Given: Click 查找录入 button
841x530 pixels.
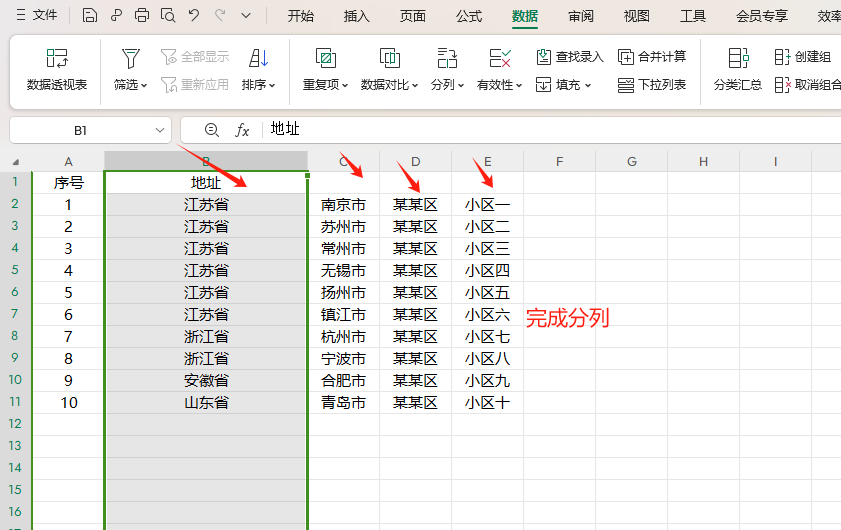Looking at the screenshot, I should coord(570,56).
